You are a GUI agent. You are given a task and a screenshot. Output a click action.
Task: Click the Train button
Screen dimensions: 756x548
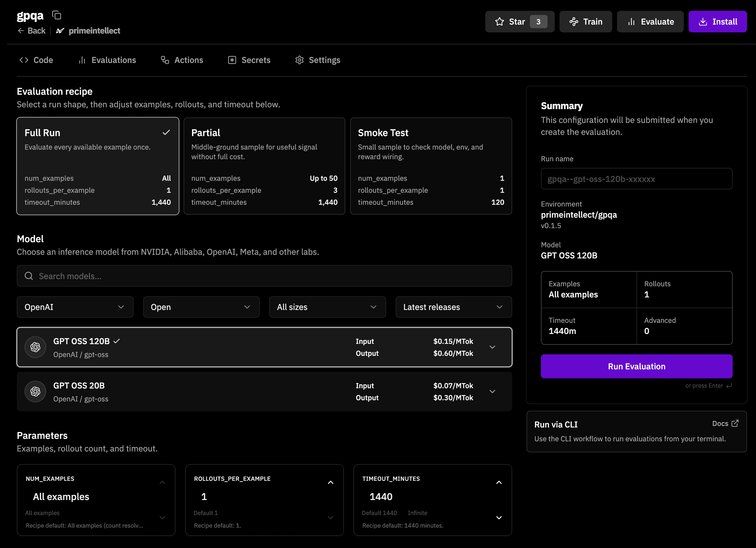point(586,22)
